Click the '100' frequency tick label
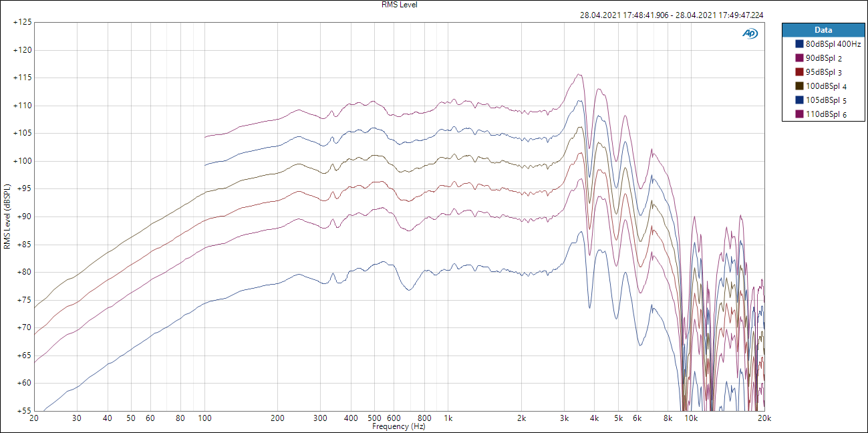 tap(204, 419)
